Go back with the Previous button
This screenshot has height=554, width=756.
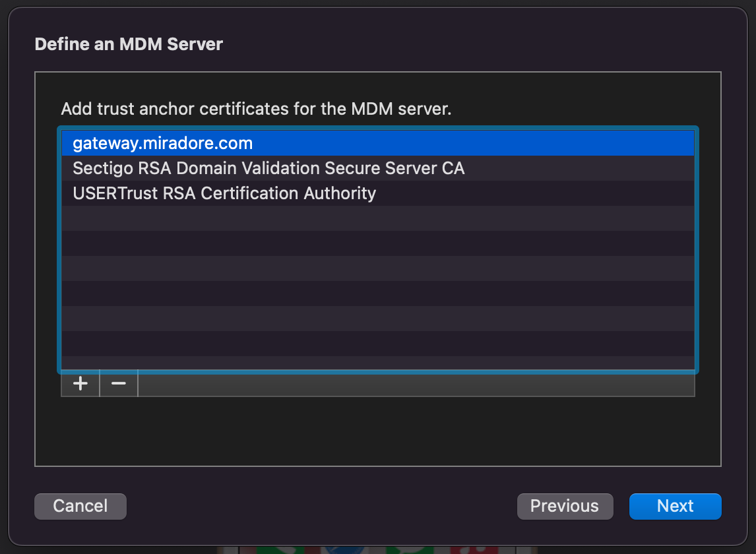565,507
